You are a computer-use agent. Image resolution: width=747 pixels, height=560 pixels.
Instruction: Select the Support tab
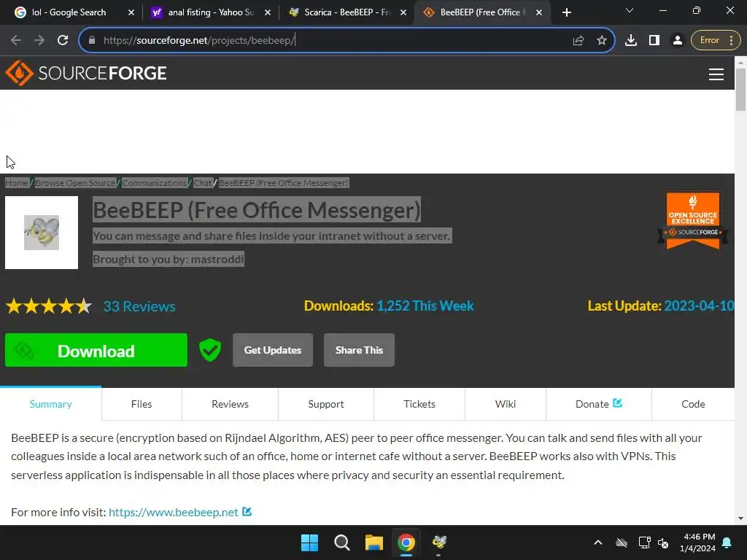point(326,404)
